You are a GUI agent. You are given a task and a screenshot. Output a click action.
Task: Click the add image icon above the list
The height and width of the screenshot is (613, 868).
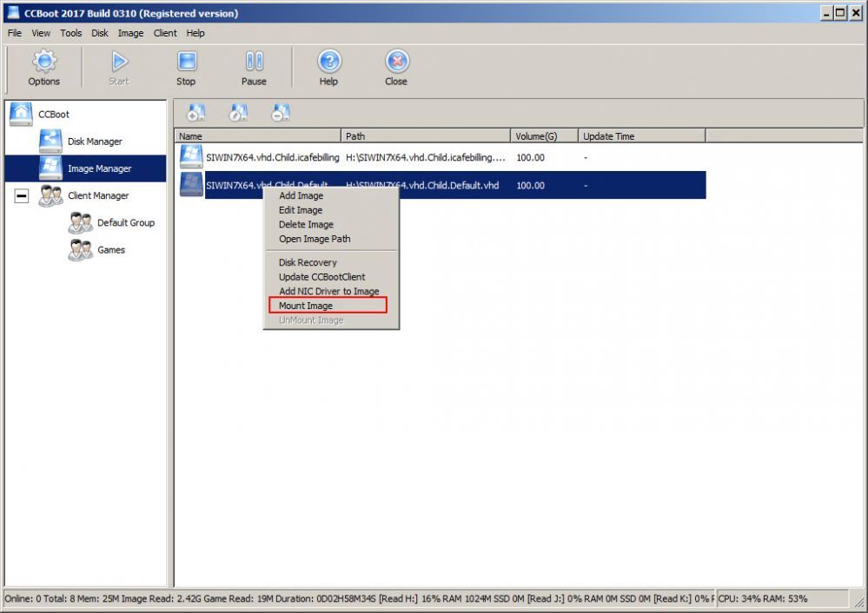[x=196, y=113]
